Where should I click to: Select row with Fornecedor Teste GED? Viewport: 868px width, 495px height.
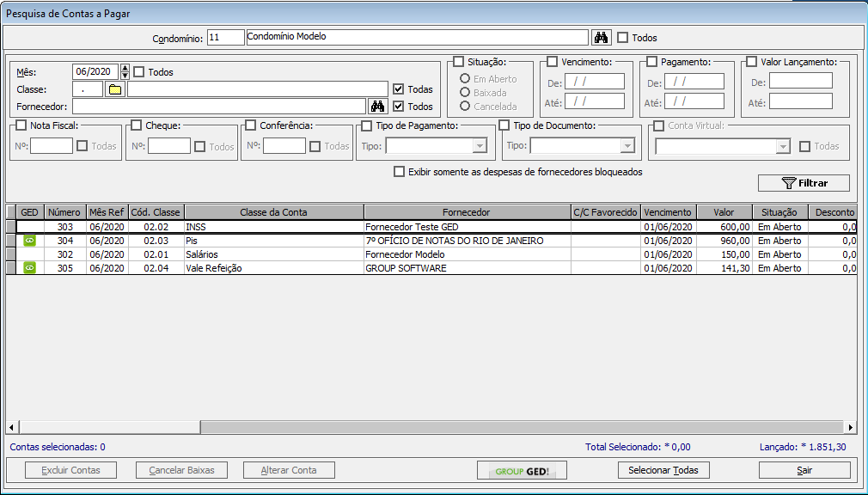click(431, 227)
